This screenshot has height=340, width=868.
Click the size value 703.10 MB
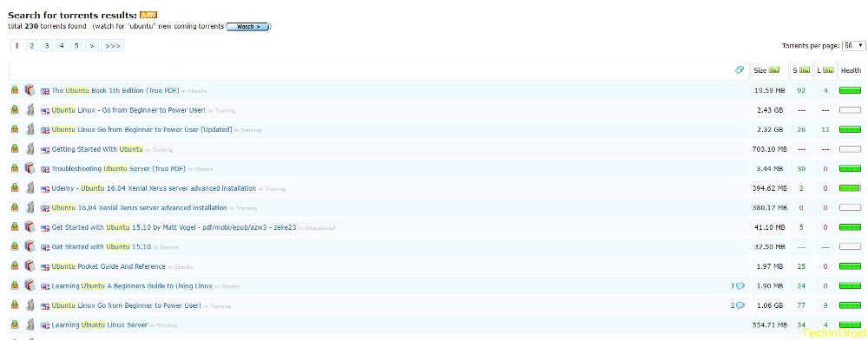click(x=769, y=149)
